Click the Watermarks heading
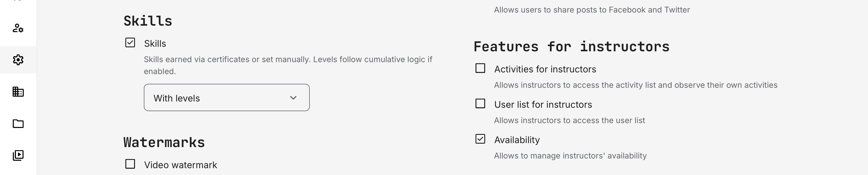This screenshot has height=175, width=868. [x=164, y=142]
